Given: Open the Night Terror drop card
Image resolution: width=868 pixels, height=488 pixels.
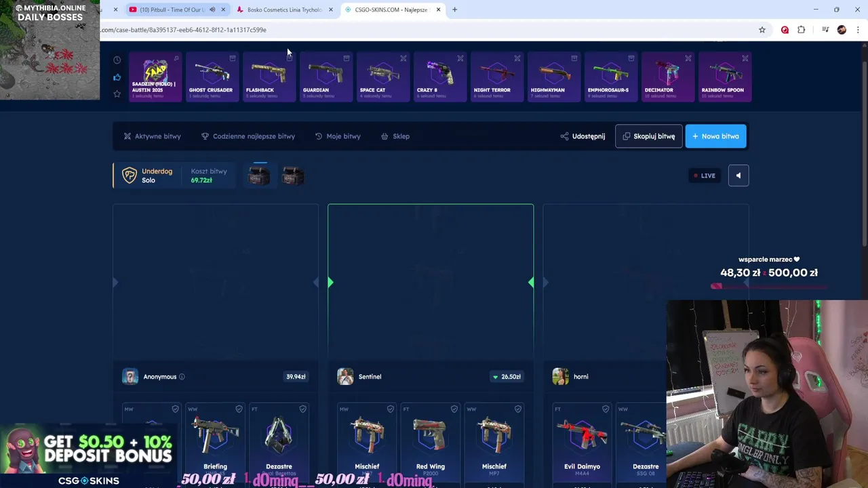Looking at the screenshot, I should [x=496, y=77].
